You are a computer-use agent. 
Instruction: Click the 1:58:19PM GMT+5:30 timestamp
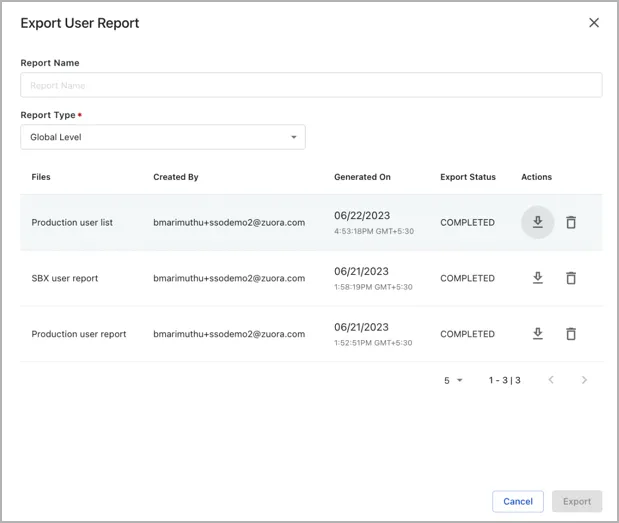[373, 287]
